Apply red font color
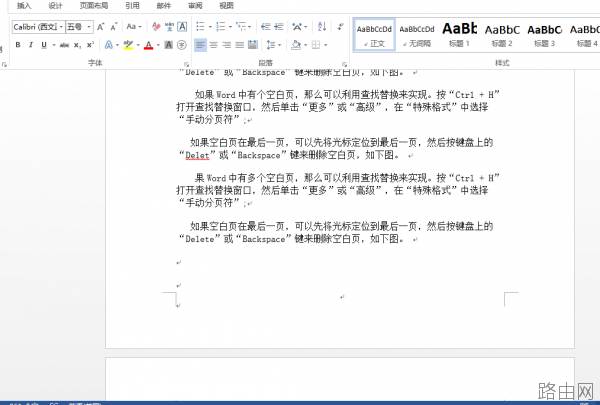 [148, 45]
